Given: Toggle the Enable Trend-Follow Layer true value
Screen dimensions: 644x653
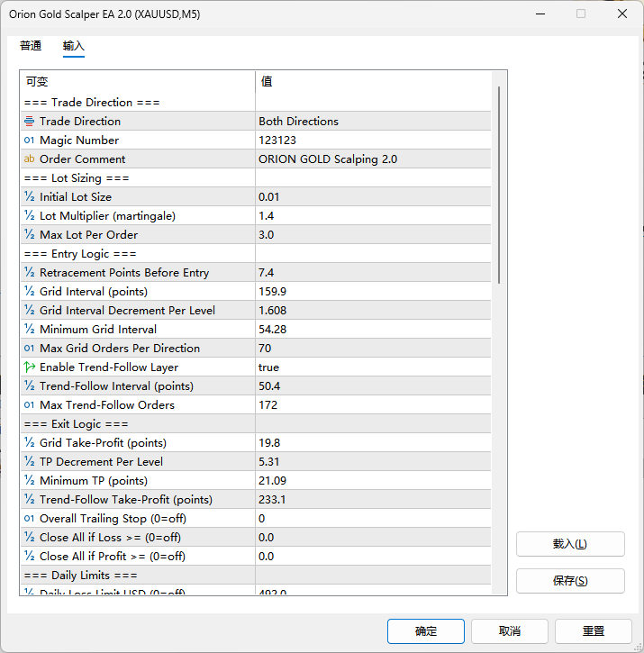Looking at the screenshot, I should point(373,367).
